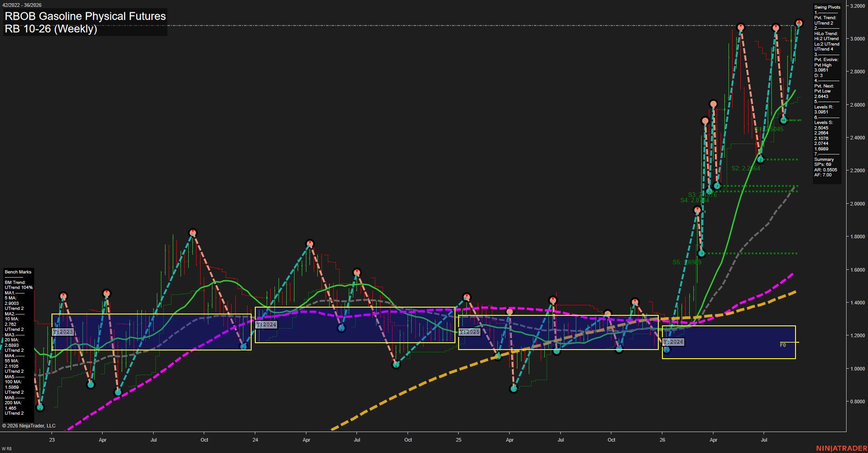Click the 3.0000 price axis label
Screen dimensions: 868x453
(857, 39)
